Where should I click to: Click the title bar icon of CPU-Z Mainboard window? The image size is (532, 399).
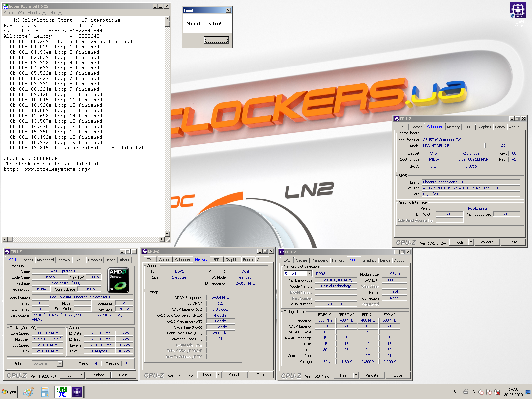click(x=397, y=119)
